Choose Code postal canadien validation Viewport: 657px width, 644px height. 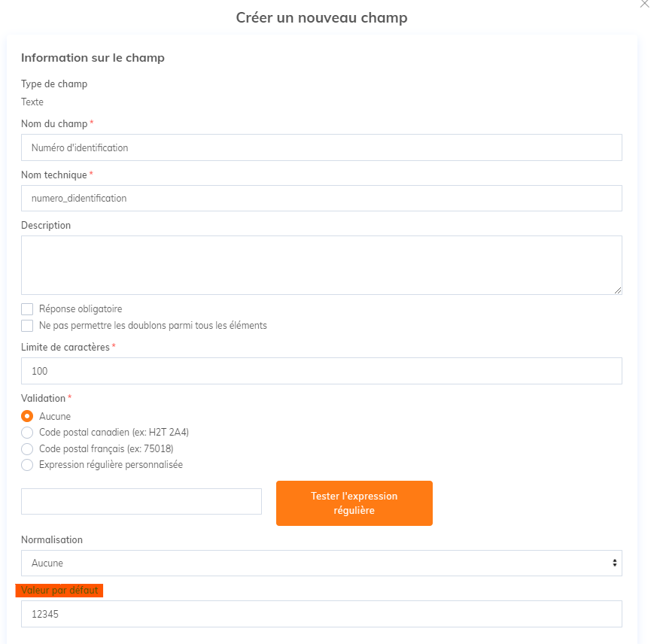coord(26,432)
